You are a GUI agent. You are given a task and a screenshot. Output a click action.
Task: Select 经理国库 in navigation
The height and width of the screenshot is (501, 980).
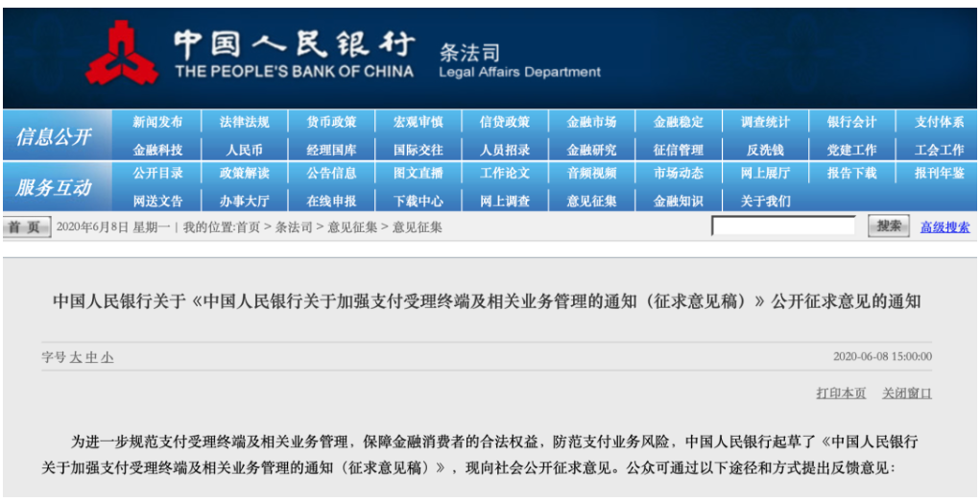coord(331,151)
